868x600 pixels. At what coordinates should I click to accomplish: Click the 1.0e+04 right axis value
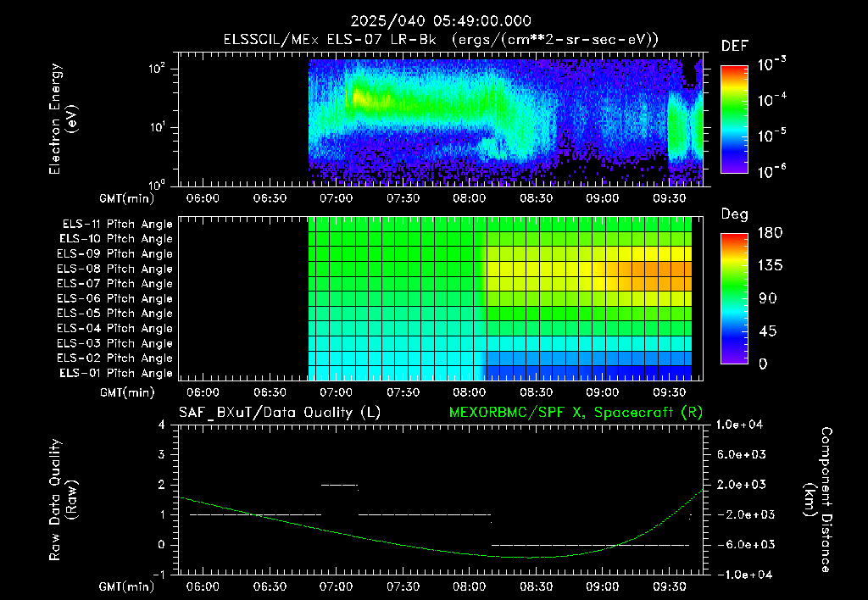coord(739,425)
